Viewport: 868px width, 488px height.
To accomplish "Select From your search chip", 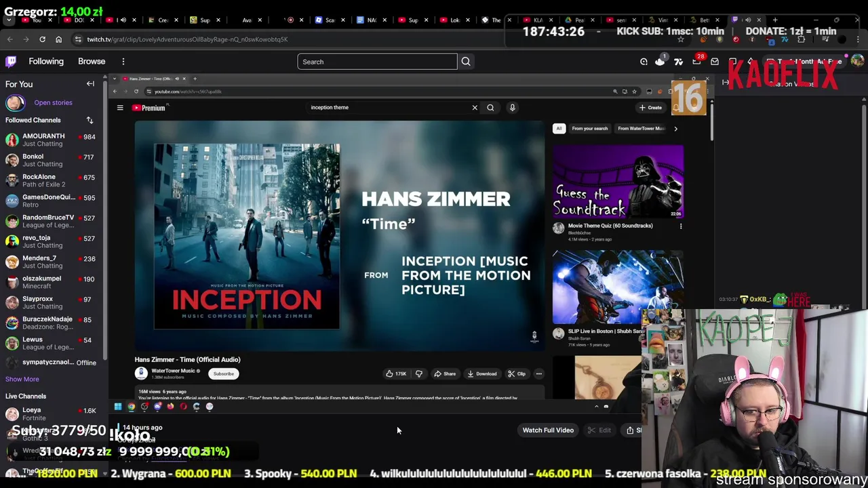I will [589, 128].
